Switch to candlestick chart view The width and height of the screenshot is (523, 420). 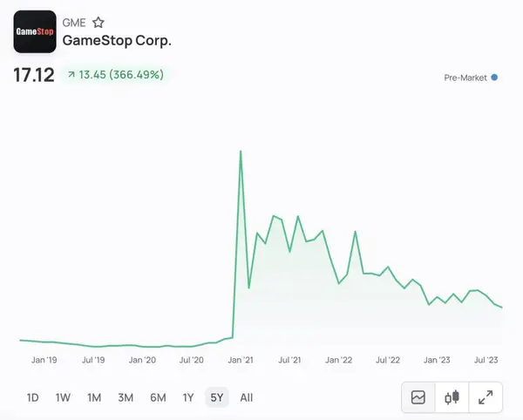click(x=452, y=397)
